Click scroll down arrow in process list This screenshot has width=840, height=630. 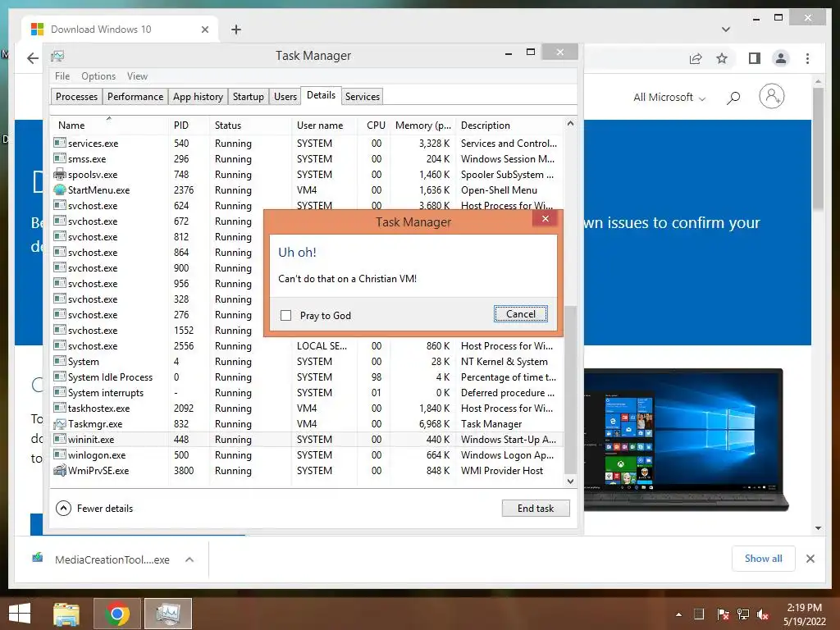tap(571, 481)
